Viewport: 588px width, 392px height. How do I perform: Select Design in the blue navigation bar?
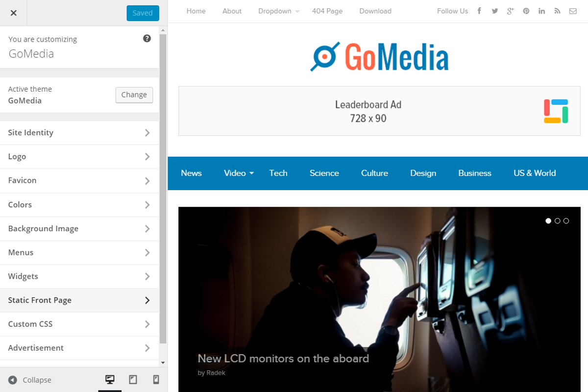tap(423, 173)
